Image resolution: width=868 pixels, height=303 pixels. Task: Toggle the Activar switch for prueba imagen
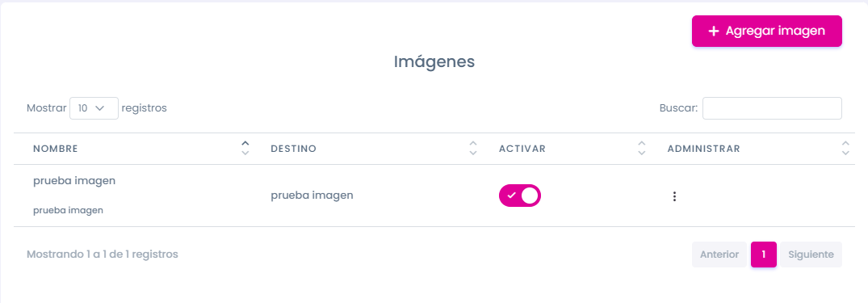click(520, 196)
